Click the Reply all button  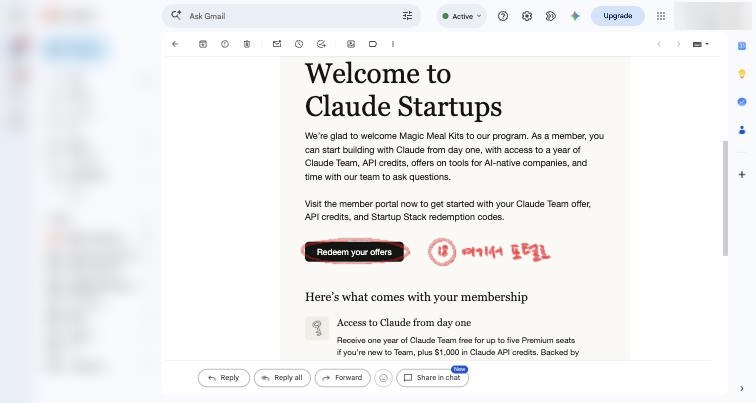pos(282,378)
